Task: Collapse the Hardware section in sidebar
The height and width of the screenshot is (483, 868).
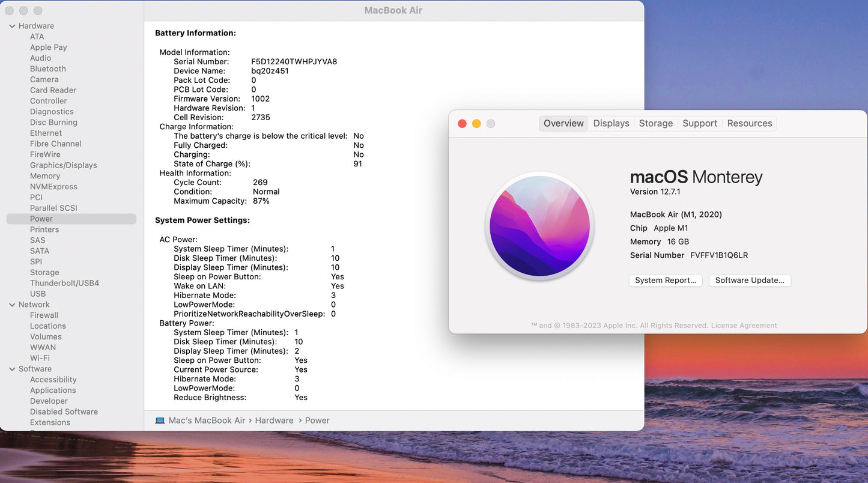Action: (x=12, y=26)
